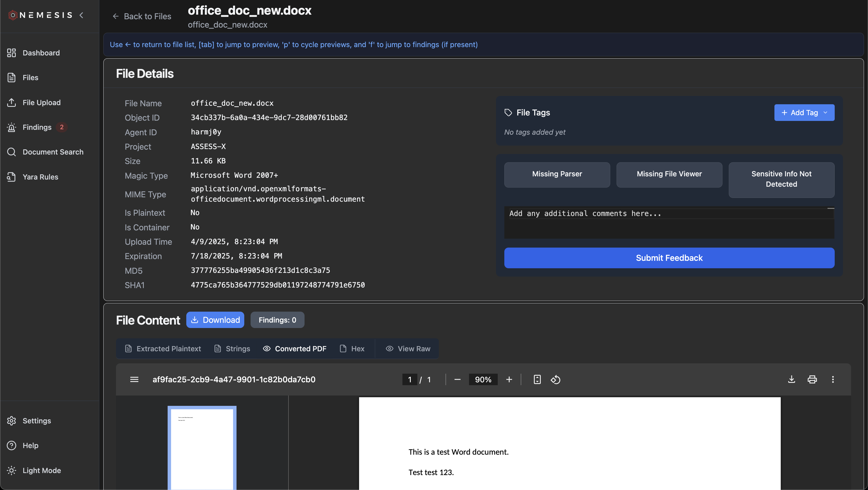Open the Yara Rules section
This screenshot has width=868, height=490.
point(40,177)
